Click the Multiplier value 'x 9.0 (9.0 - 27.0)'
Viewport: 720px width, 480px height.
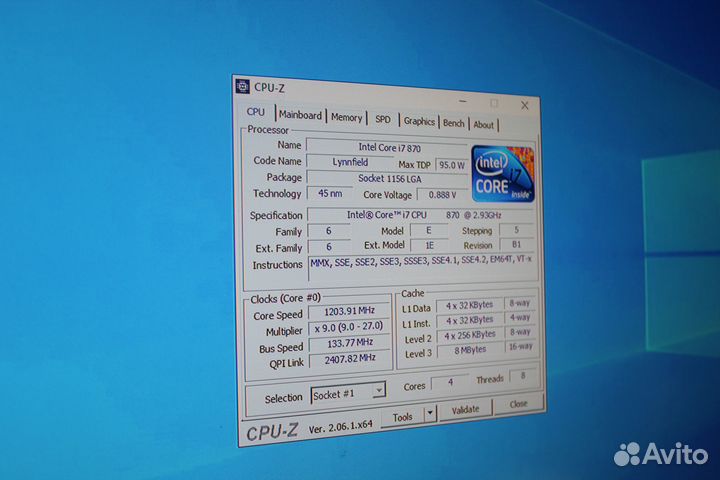[x=349, y=327]
